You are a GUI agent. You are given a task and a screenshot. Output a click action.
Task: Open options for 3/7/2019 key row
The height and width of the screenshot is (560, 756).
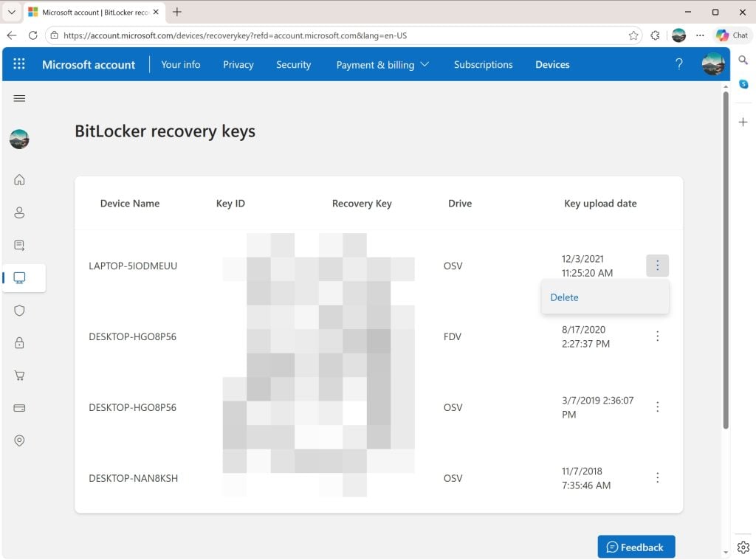[657, 407]
